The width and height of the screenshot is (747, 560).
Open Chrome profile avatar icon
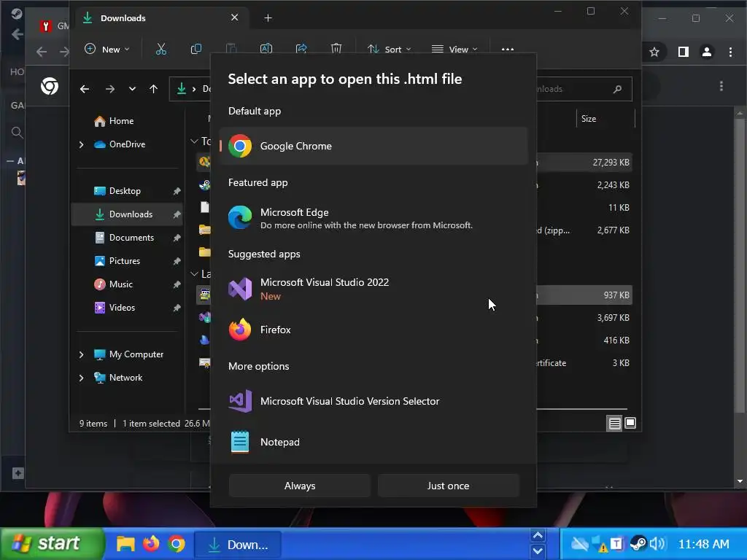pyautogui.click(x=707, y=52)
